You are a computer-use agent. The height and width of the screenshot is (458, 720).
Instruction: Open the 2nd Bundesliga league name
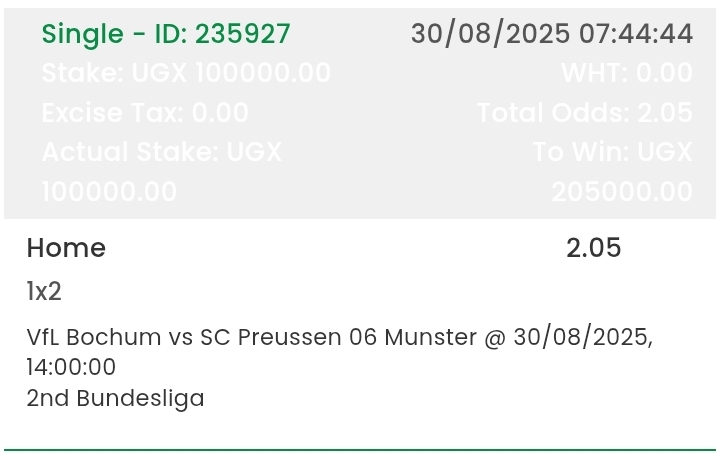115,398
